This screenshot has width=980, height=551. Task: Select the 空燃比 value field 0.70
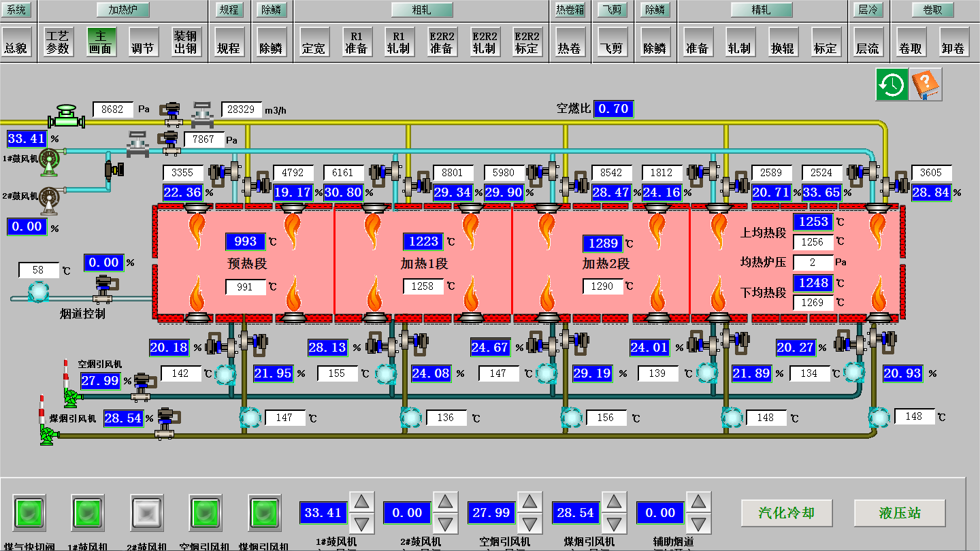pyautogui.click(x=613, y=109)
